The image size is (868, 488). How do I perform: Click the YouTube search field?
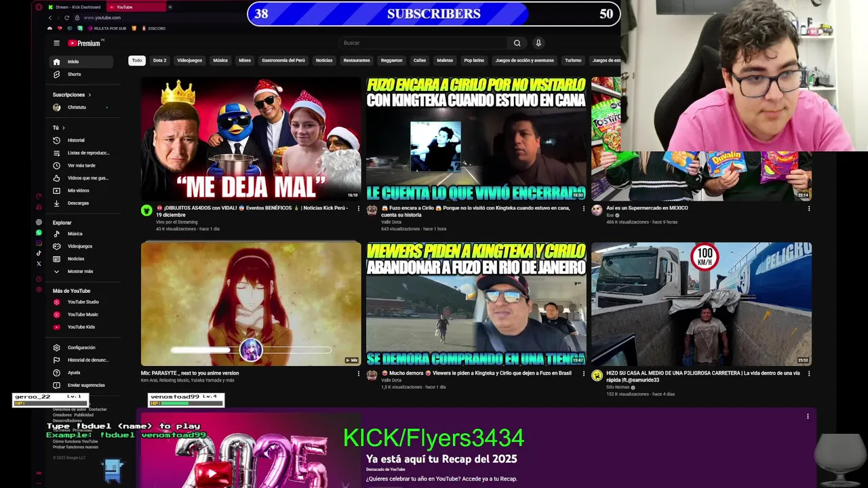[423, 43]
